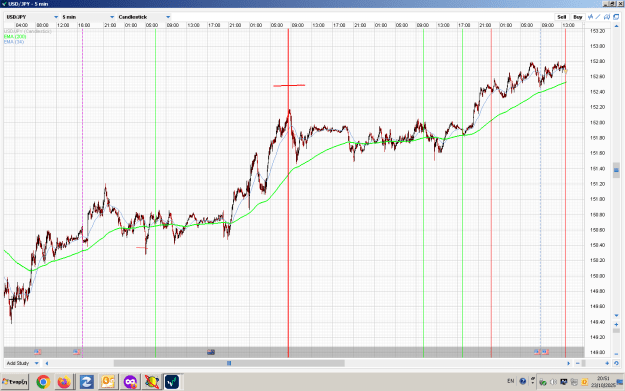This screenshot has width=625, height=391.
Task: Click the horizontal chart scrollbar thumb
Action: (x=229, y=363)
